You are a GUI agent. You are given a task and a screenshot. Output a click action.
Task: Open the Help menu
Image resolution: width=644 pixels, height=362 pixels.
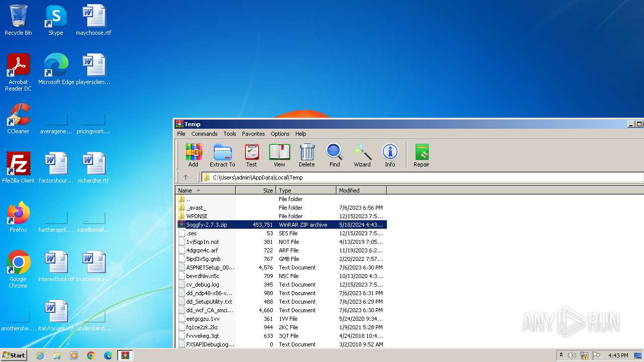tap(301, 134)
